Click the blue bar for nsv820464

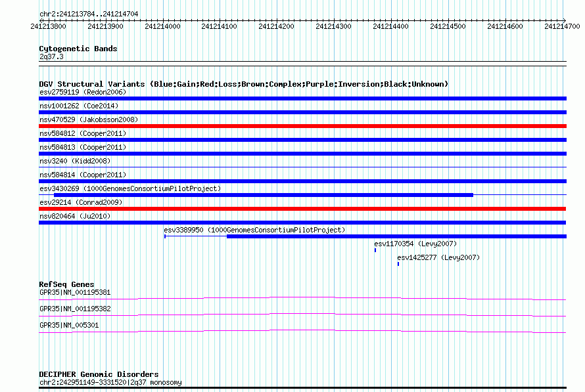pyautogui.click(x=302, y=223)
